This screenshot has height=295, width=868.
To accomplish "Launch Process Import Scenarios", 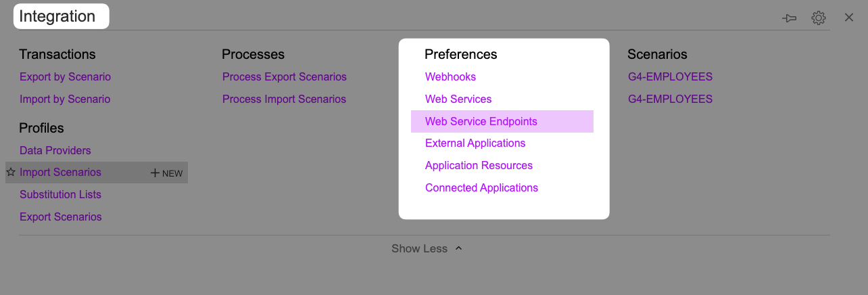I will click(x=284, y=99).
